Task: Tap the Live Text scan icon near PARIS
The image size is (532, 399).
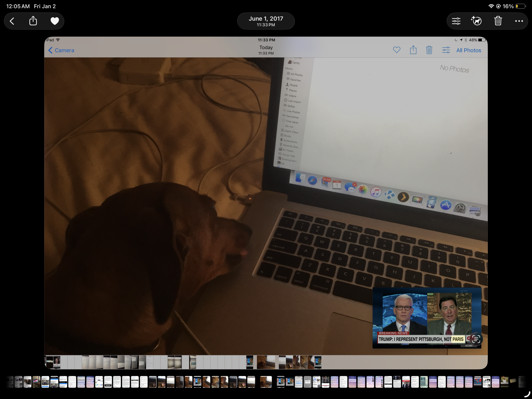Action: [x=476, y=339]
